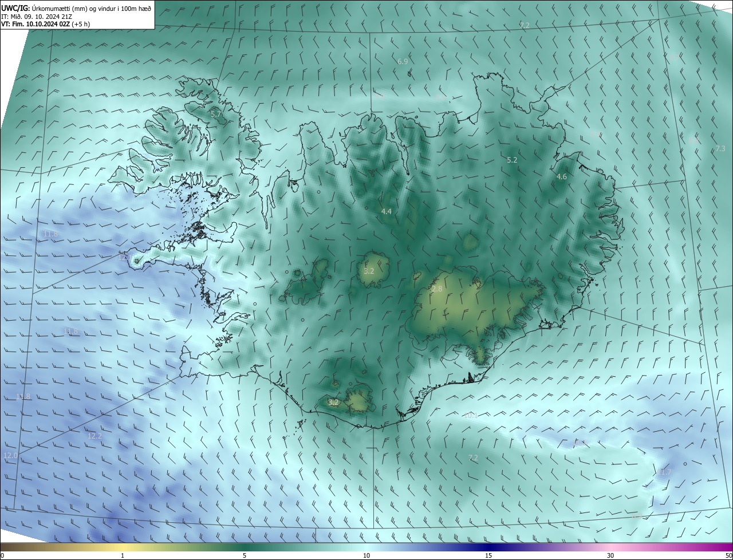Click the UWC/IG map title line
Screen dimensions: 733x560
(x=76, y=8)
